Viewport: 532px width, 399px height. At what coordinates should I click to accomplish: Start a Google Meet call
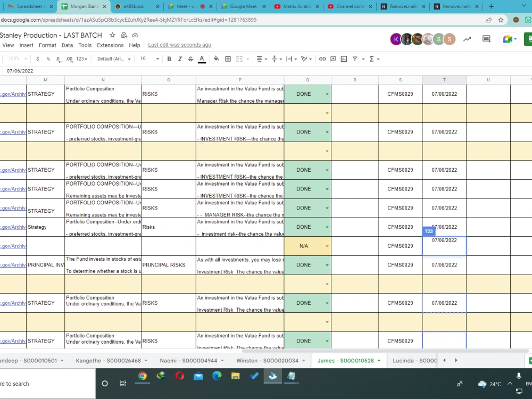point(509,39)
